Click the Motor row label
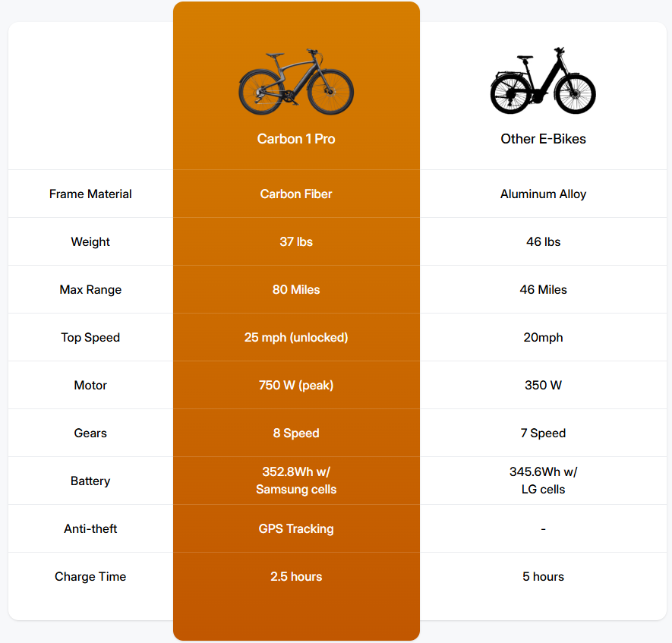The image size is (672, 643). (x=90, y=386)
